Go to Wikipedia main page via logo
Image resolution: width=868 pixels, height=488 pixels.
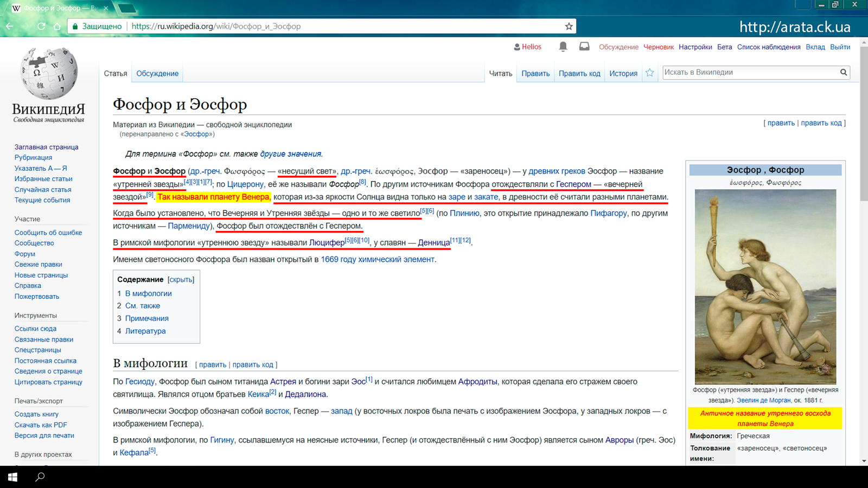tap(49, 85)
